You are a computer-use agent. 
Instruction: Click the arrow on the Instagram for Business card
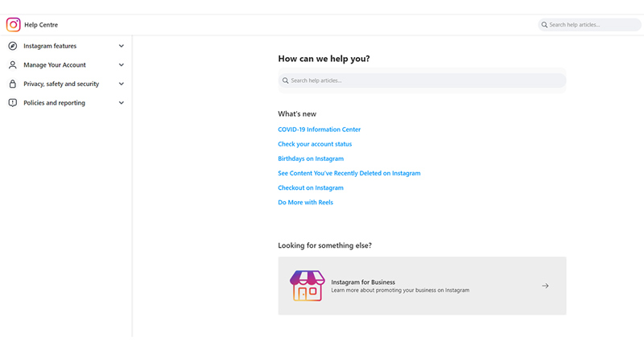click(x=545, y=286)
